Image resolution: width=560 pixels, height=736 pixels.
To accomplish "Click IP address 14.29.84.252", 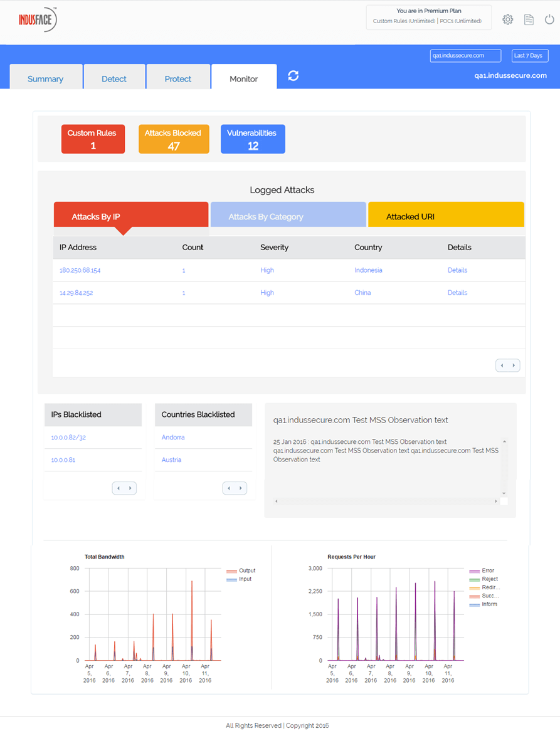I will point(76,293).
